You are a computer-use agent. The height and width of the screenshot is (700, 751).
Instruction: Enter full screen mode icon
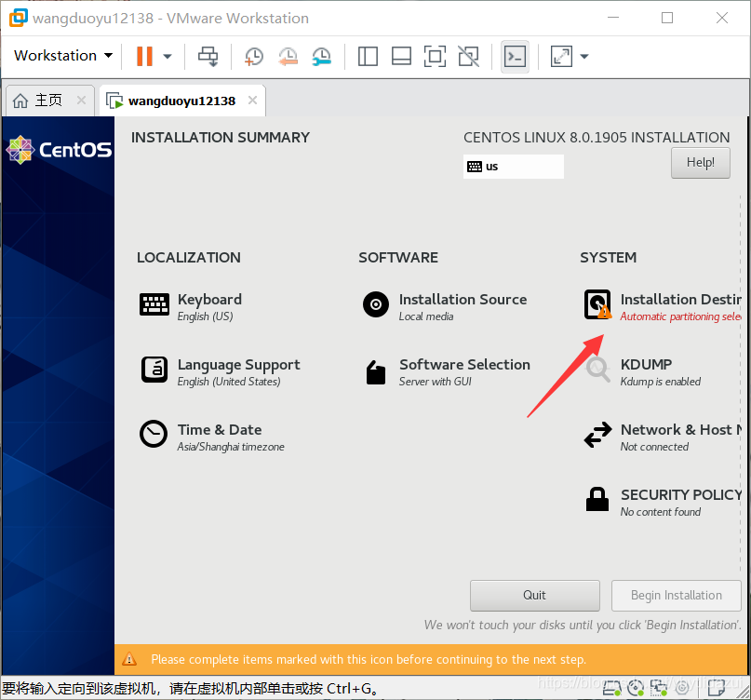tap(435, 56)
